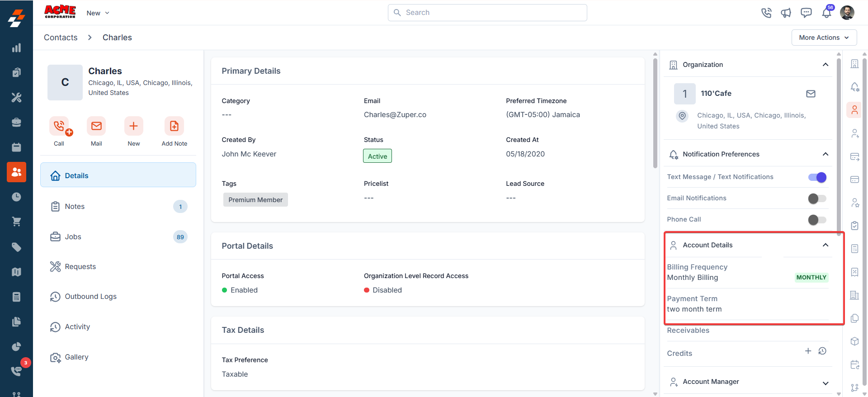Click the Jobs count badge 89
Screen dimensions: 868x397
180,237
